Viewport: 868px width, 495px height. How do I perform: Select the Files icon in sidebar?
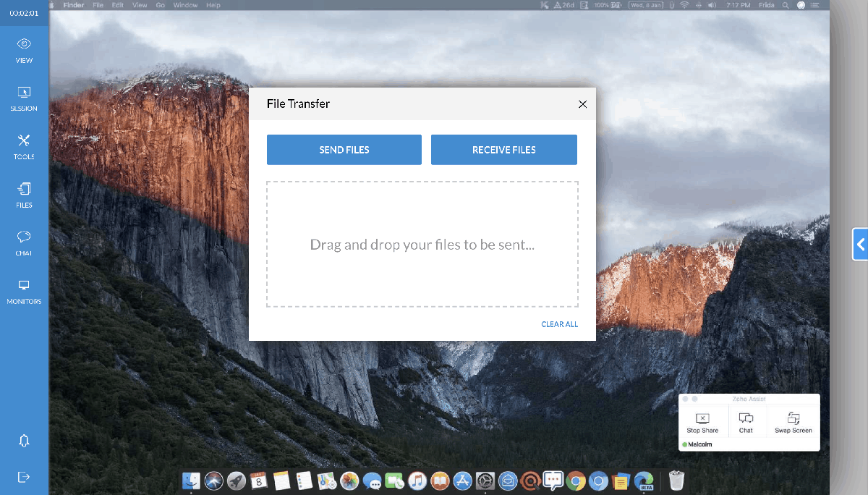(x=24, y=195)
